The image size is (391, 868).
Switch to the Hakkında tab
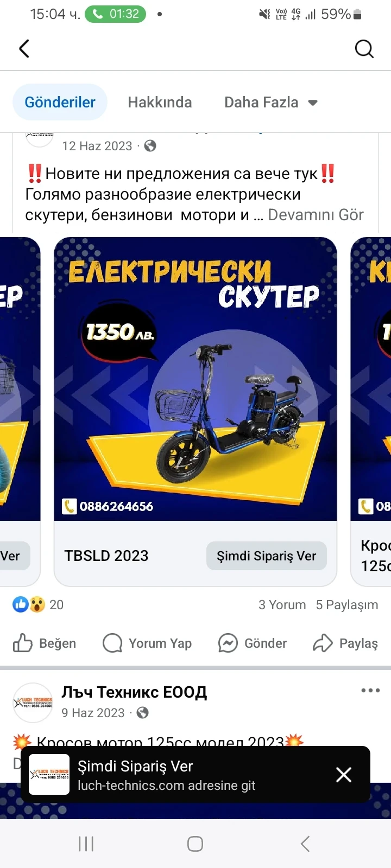coord(160,102)
